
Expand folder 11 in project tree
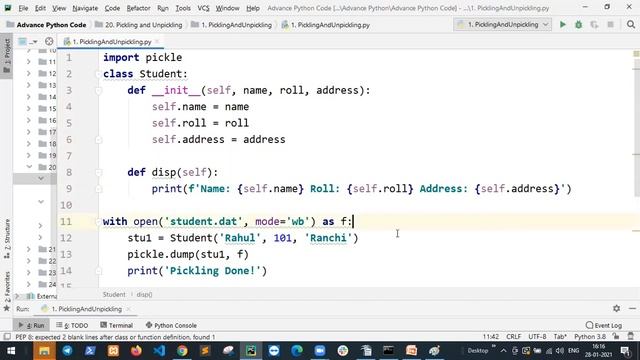pyautogui.click(x=29, y=62)
